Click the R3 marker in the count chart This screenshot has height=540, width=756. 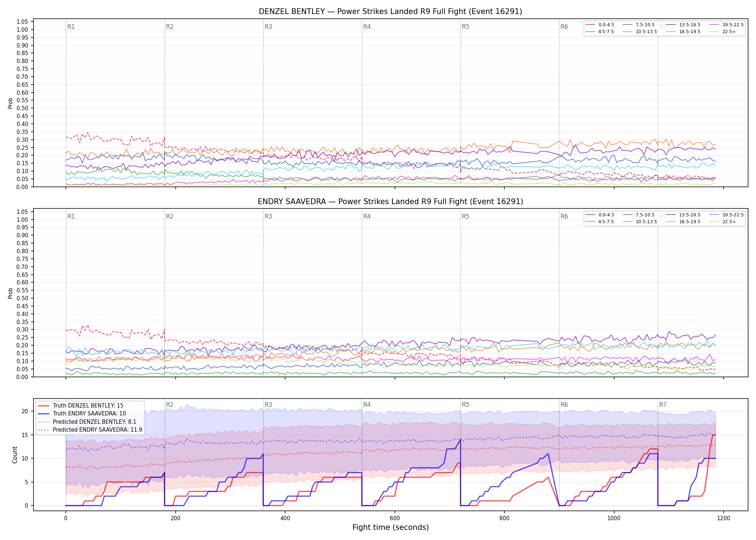(268, 405)
